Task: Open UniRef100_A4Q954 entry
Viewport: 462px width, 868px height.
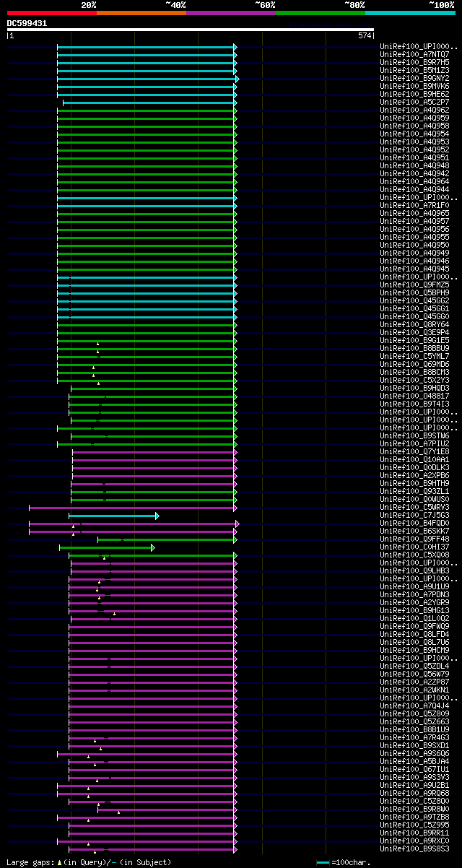Action: coord(414,134)
